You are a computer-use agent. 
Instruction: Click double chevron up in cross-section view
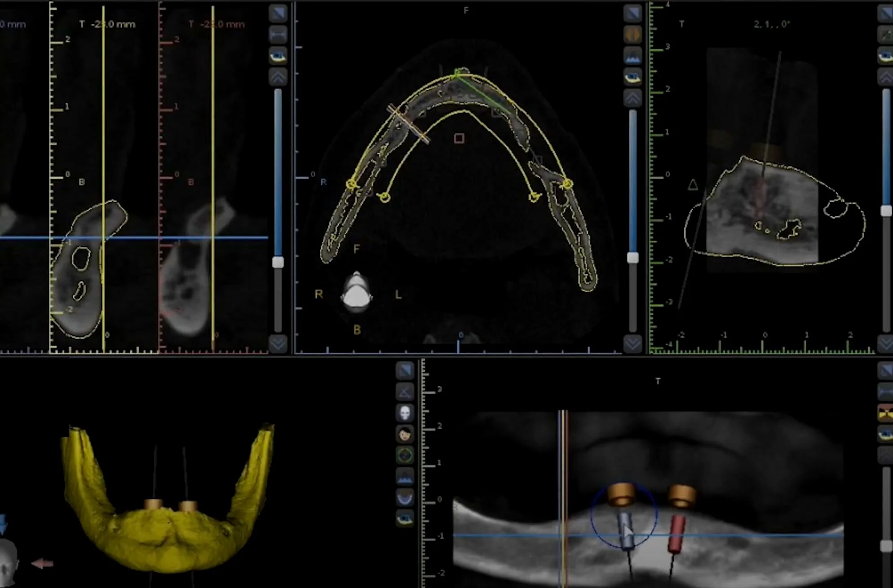click(278, 77)
